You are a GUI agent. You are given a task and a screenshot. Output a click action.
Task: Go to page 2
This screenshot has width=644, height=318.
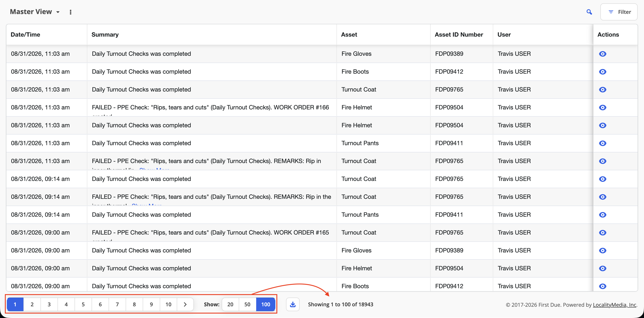tap(32, 304)
